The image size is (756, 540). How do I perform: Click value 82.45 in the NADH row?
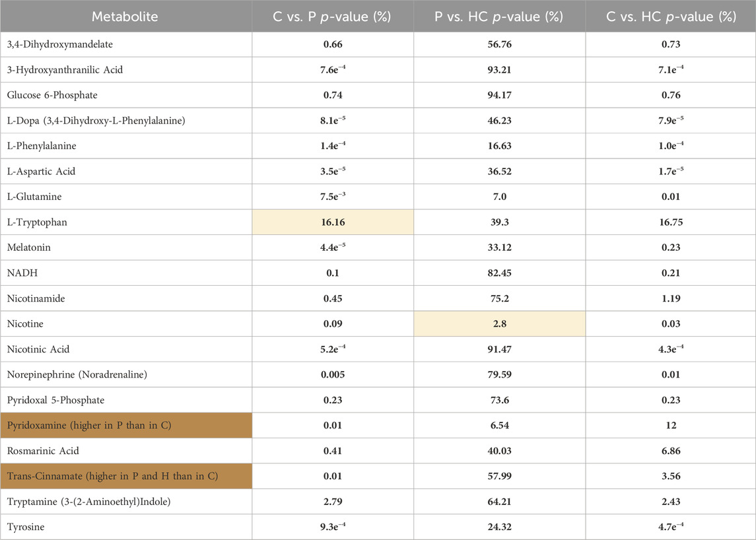tap(500, 273)
